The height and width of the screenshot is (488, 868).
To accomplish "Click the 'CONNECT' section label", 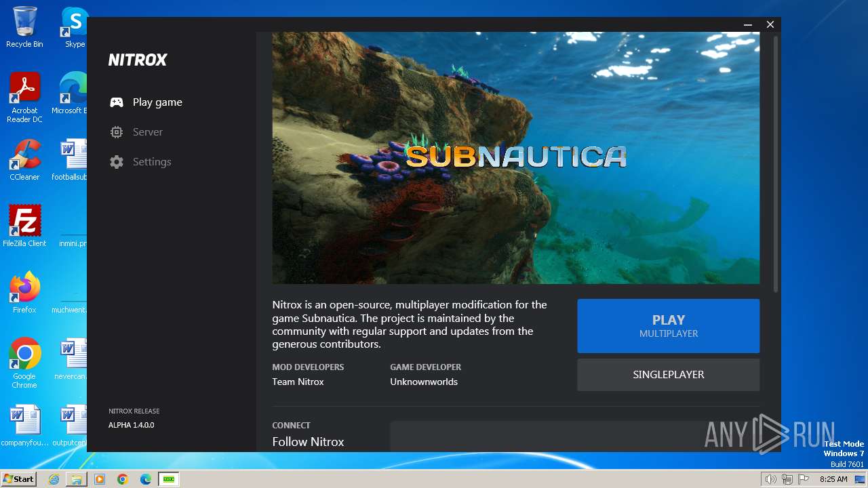I will click(291, 425).
